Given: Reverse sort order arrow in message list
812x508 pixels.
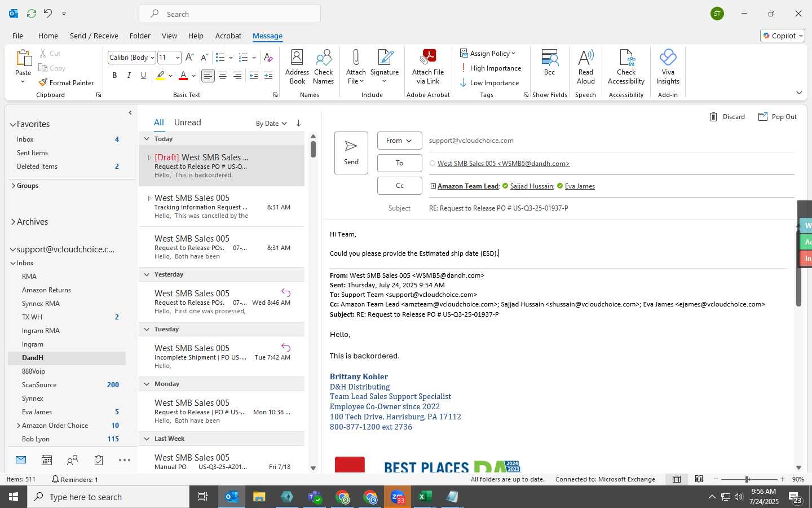Looking at the screenshot, I should pos(298,123).
